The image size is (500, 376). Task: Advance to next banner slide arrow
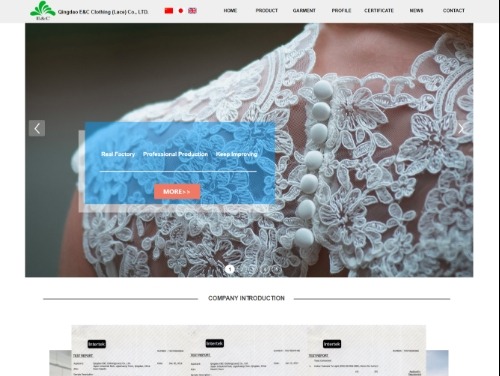point(461,128)
